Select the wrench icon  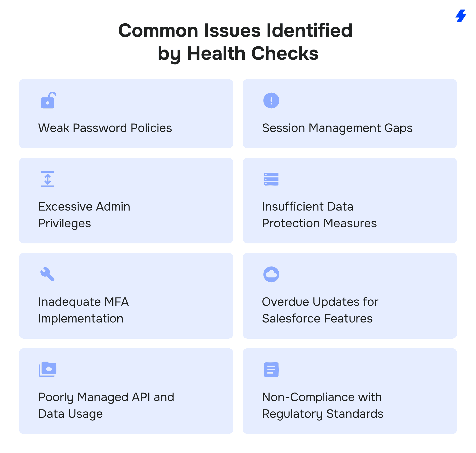(48, 274)
